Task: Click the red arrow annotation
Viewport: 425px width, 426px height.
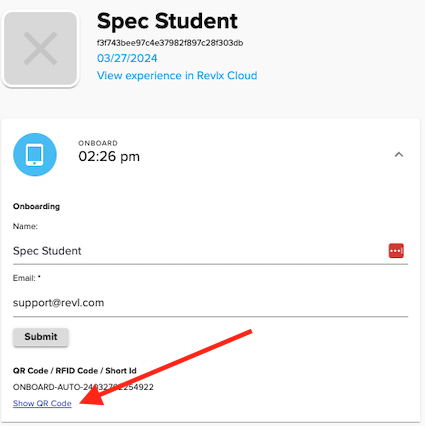Action: [166, 368]
